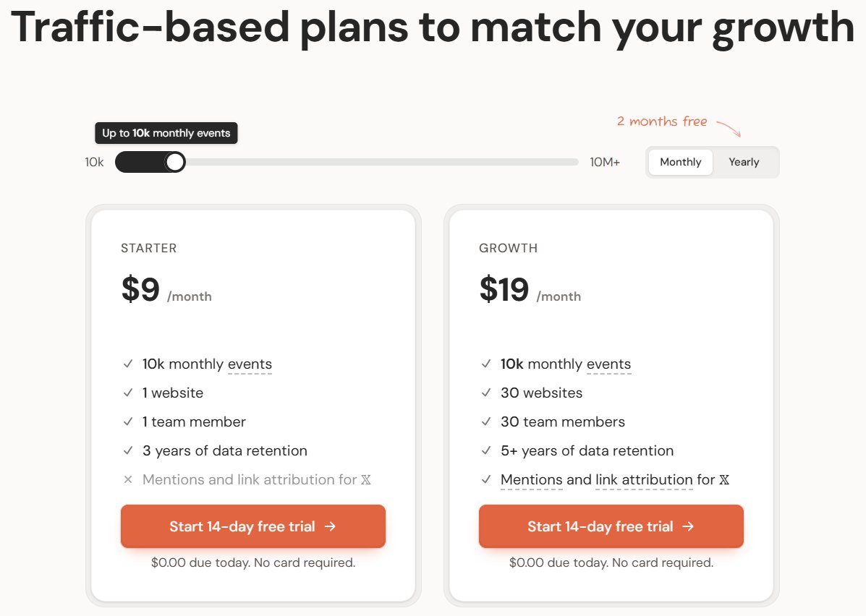Click checkmark next to Starter 1 website
Image resolution: width=866 pixels, height=616 pixels.
128,393
